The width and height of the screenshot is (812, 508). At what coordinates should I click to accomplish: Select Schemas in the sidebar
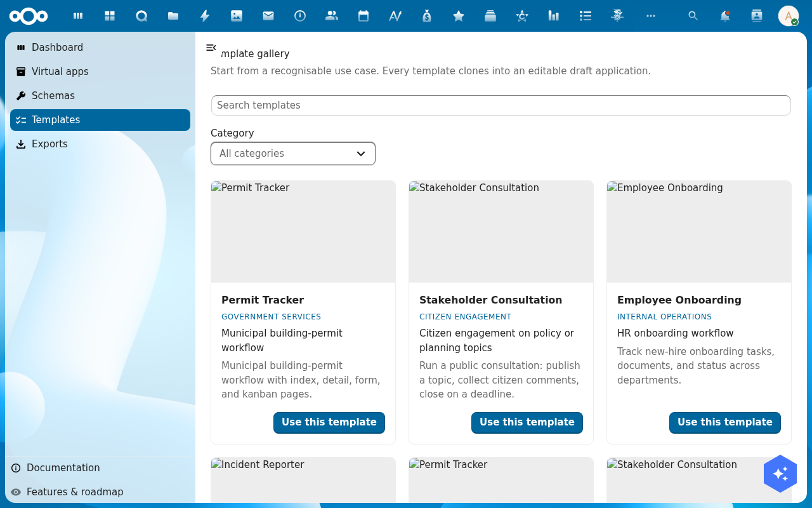click(x=100, y=96)
